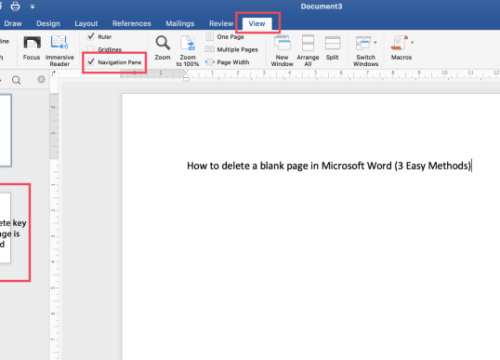Open Switch Windows menu
The height and width of the screenshot is (360, 500).
pyautogui.click(x=366, y=51)
